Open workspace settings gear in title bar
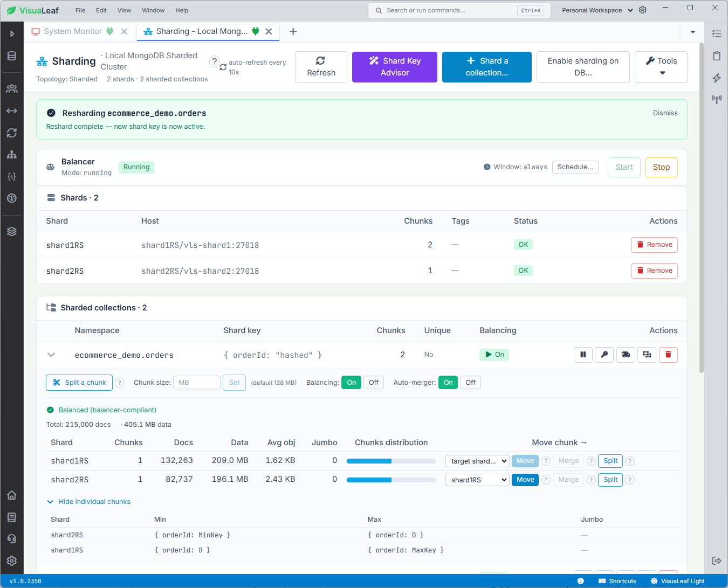Viewport: 728px width, 588px height. [x=643, y=10]
